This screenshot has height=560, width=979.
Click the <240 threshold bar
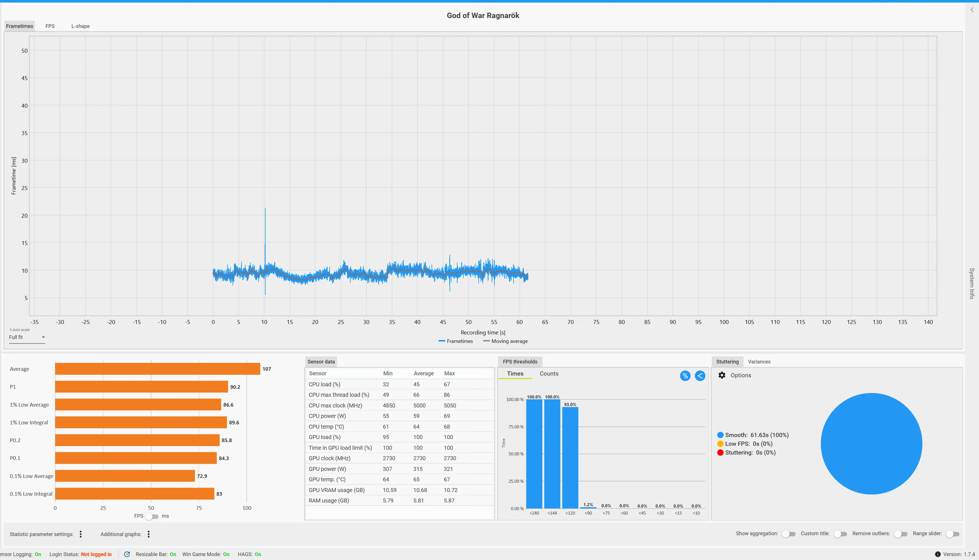point(534,454)
